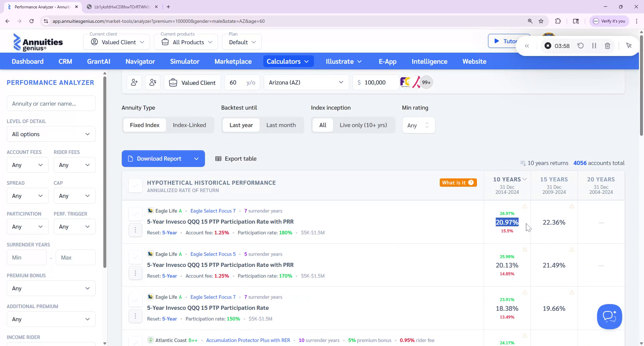Enable Live only (10+ yrs) index inception filter
644x346 pixels.
(x=363, y=125)
